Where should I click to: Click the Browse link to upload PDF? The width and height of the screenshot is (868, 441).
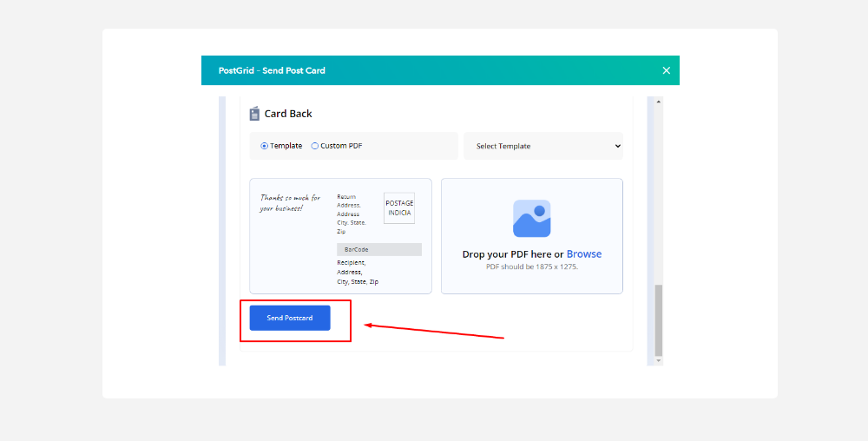click(583, 254)
